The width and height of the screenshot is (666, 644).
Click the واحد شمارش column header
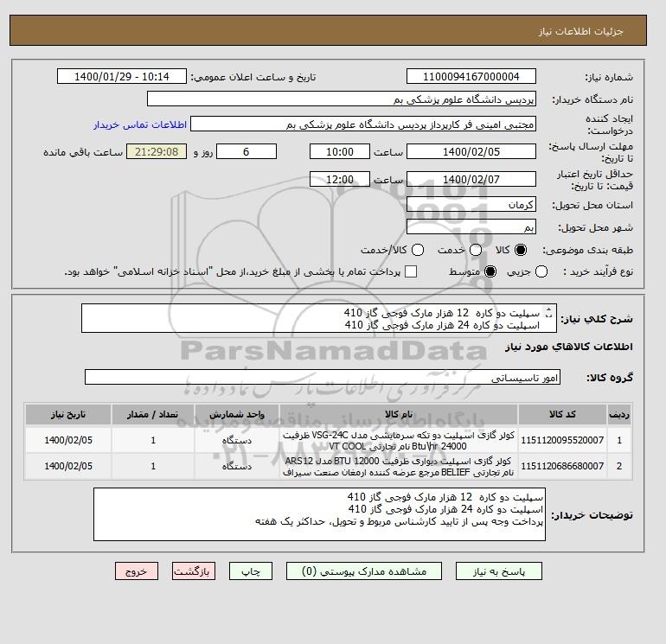point(237,414)
